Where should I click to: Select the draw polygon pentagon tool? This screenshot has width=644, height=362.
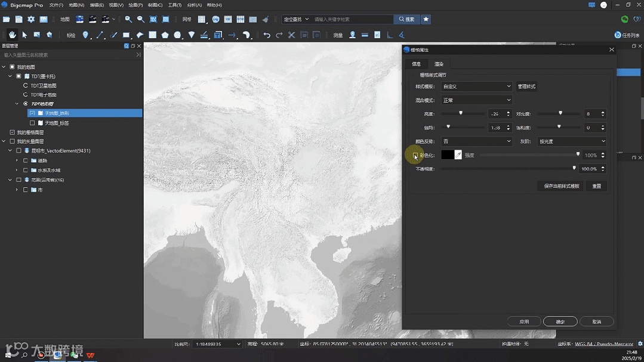point(165,35)
